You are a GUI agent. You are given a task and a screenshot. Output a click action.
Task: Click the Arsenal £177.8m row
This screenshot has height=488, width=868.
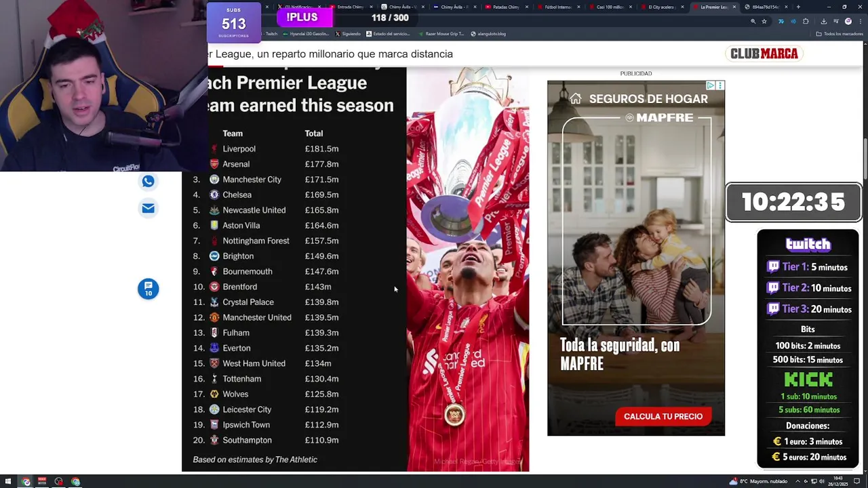(x=273, y=164)
